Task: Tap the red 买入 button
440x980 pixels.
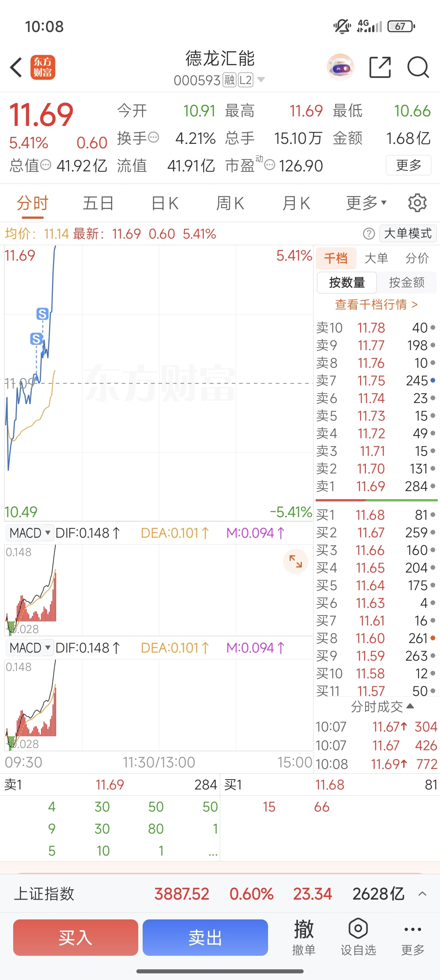Action: pos(76,937)
